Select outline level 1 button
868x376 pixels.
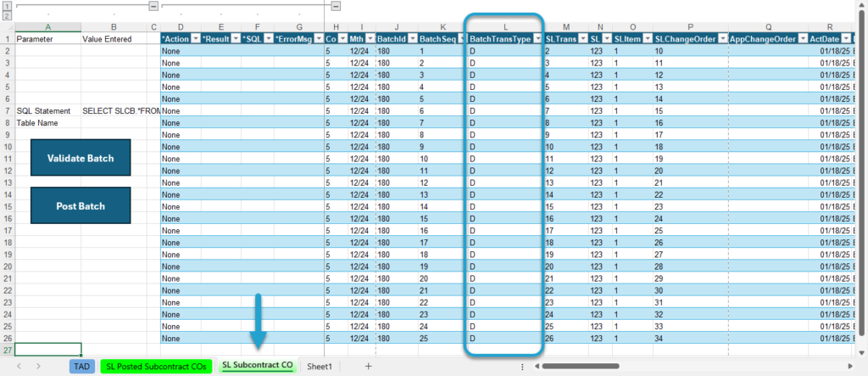(7, 6)
